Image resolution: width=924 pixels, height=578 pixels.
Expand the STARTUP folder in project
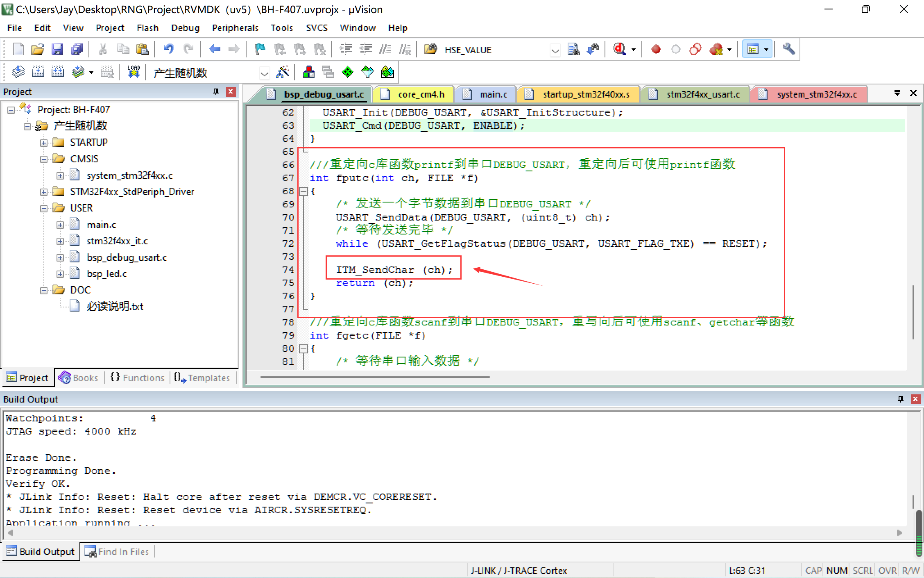coord(43,143)
